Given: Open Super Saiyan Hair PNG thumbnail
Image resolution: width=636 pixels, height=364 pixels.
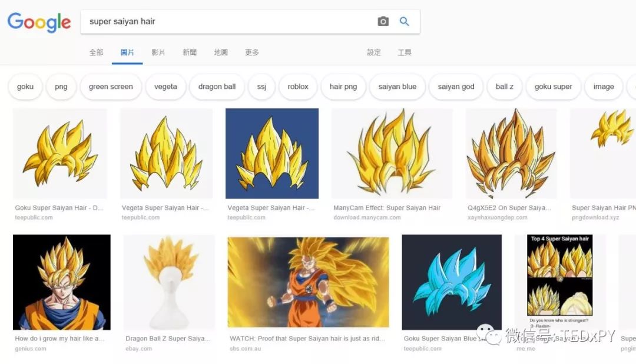Looking at the screenshot, I should click(603, 153).
